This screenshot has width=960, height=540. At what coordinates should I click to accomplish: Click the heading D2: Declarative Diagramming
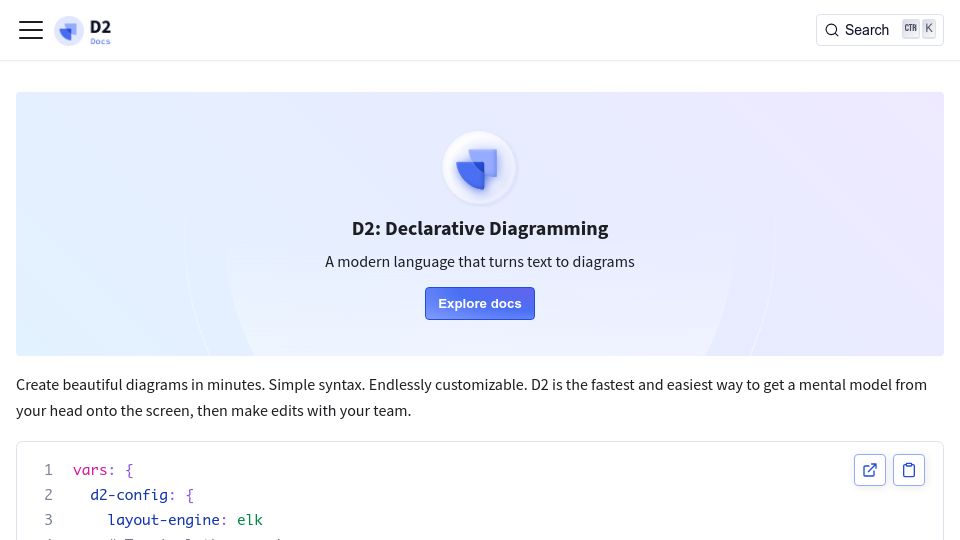point(480,228)
